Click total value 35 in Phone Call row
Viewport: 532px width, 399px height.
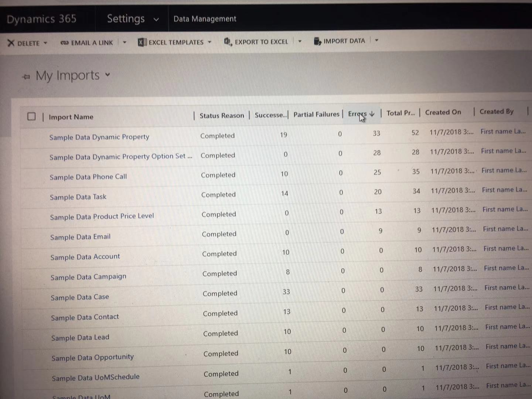416,171
